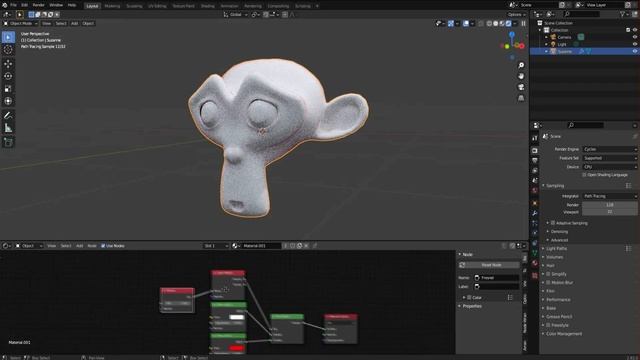Switch to solid viewport shading
The image size is (640, 360).
(x=496, y=24)
